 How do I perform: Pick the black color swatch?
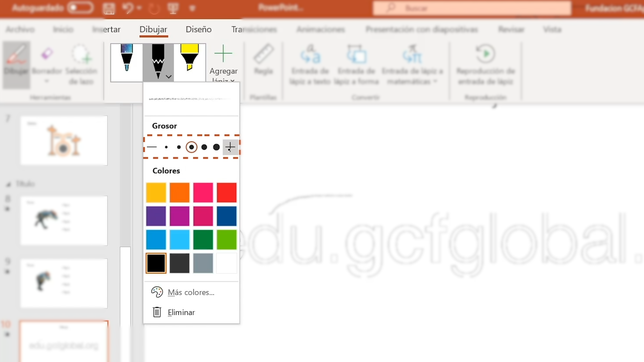click(156, 263)
